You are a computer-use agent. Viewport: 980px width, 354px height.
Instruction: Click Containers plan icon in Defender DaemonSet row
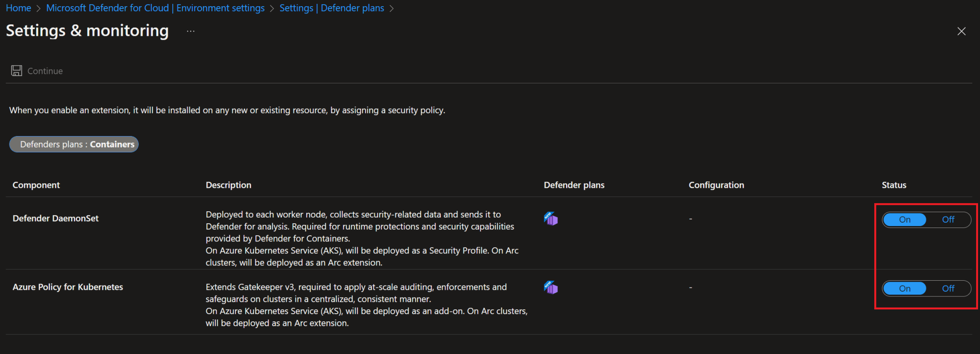coord(551,218)
